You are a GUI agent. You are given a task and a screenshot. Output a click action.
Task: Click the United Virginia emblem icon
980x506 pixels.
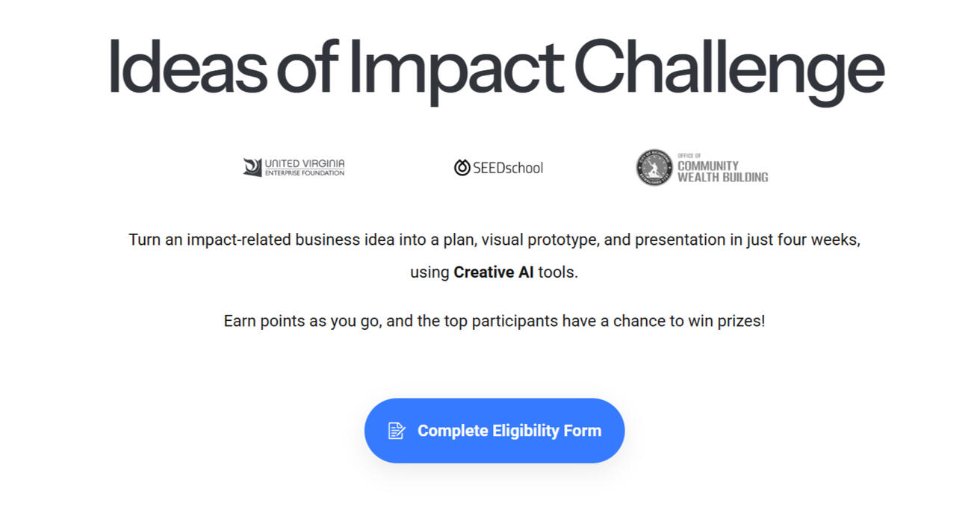click(252, 167)
